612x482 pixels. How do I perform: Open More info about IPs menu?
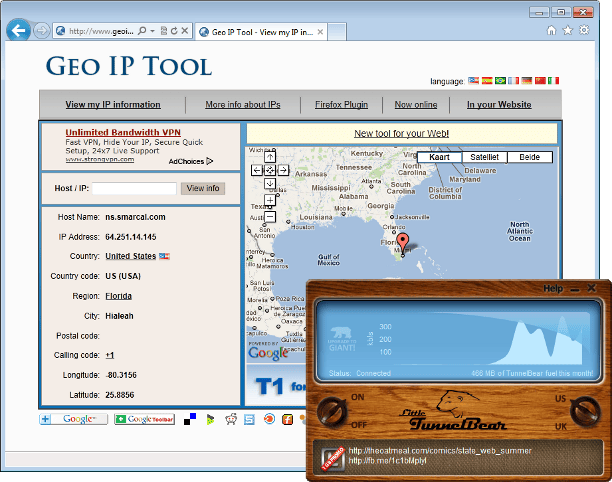click(x=243, y=105)
